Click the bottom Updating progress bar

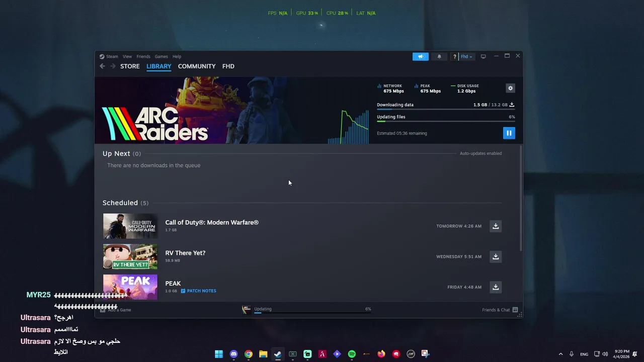click(312, 312)
